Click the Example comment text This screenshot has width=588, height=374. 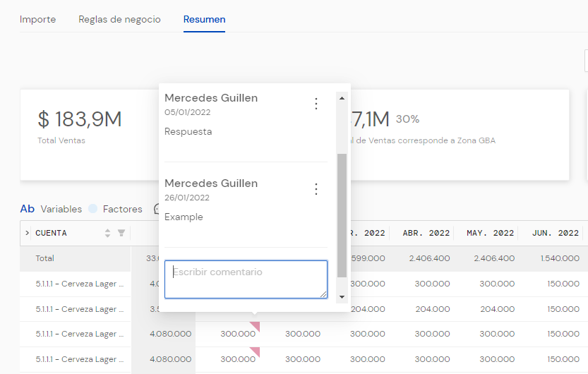tap(184, 217)
